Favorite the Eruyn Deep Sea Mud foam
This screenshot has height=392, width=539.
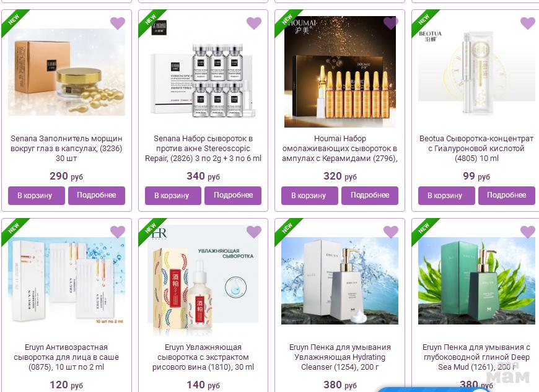click(x=528, y=232)
